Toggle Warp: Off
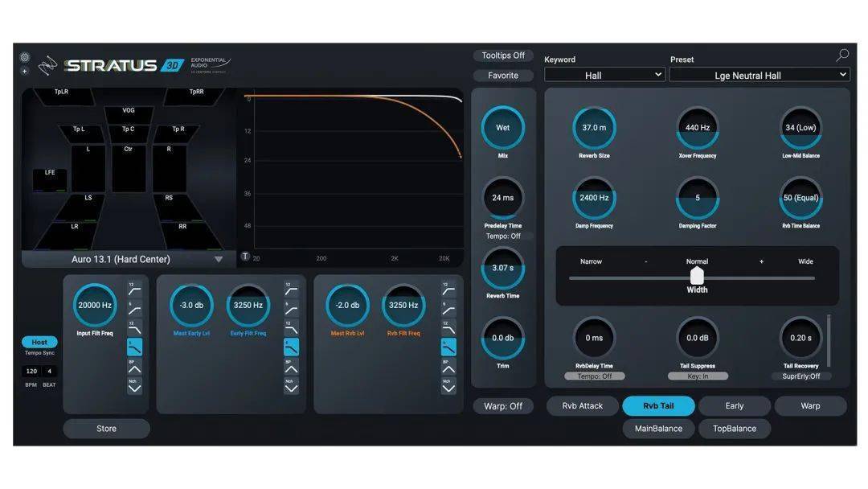868x489 pixels. pyautogui.click(x=504, y=406)
